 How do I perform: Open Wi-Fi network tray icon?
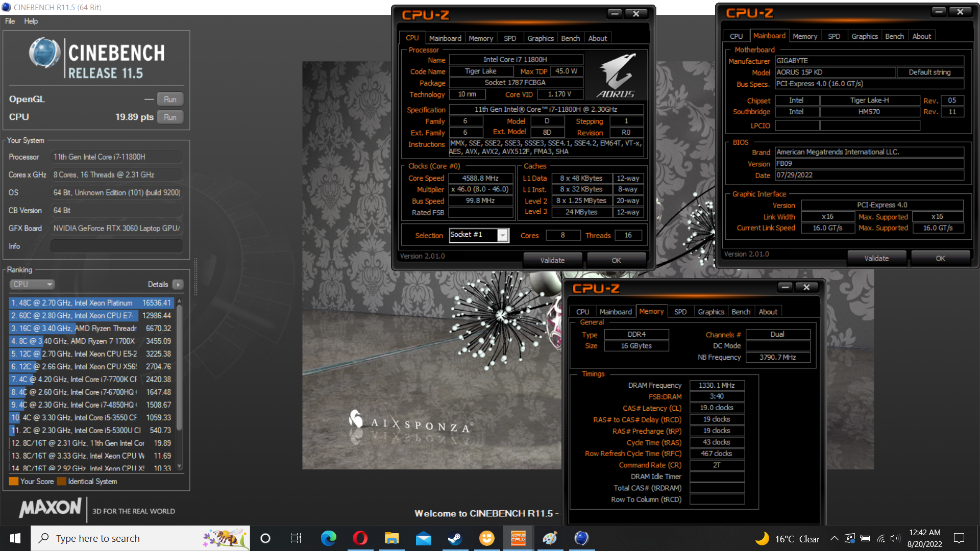point(881,538)
